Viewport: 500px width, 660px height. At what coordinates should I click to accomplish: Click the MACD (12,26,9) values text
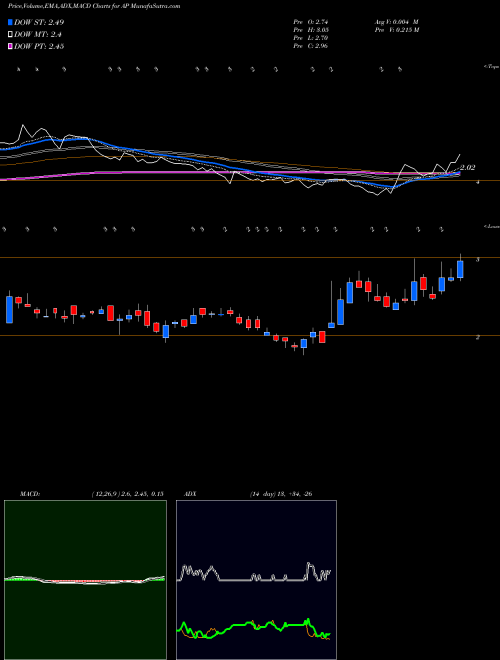click(127, 494)
